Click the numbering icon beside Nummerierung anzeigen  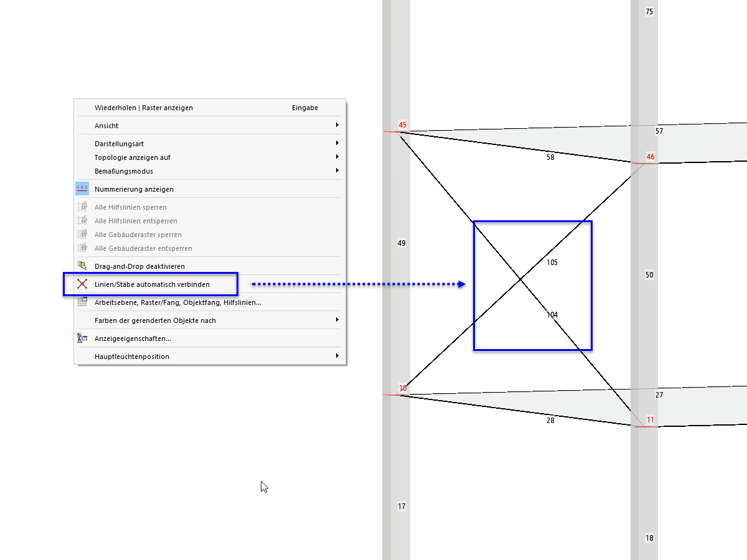tap(82, 189)
